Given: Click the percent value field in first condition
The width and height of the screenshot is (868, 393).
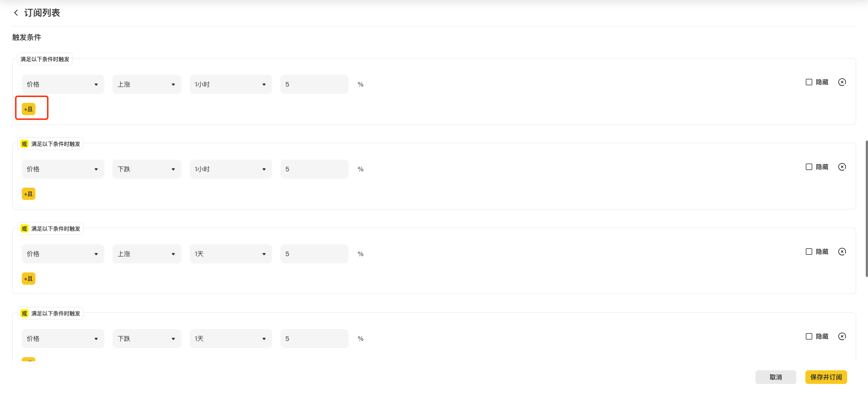Looking at the screenshot, I should [x=314, y=84].
